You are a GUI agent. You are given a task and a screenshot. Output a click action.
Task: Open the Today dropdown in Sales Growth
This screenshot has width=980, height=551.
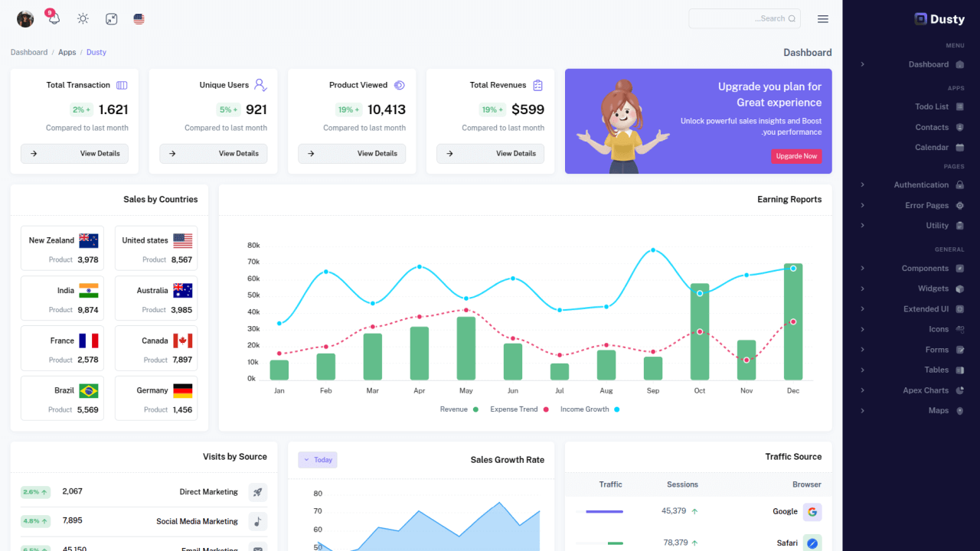(x=318, y=460)
